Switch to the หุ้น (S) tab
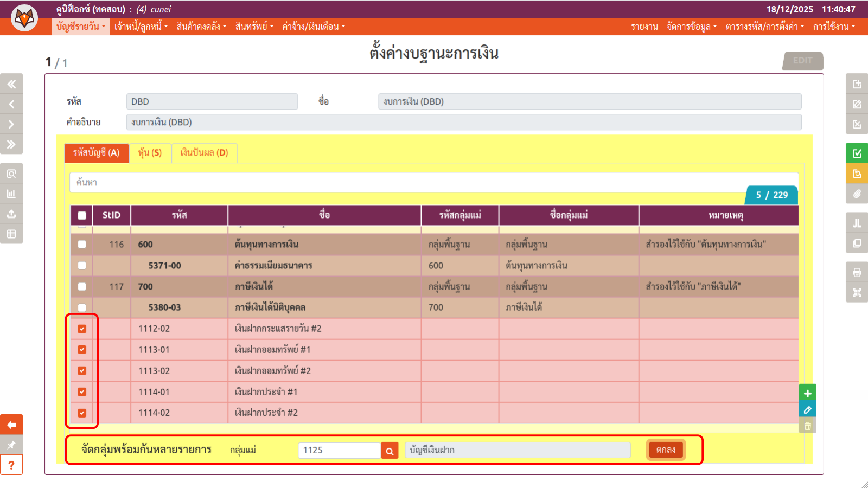This screenshot has width=868, height=488. coord(150,153)
